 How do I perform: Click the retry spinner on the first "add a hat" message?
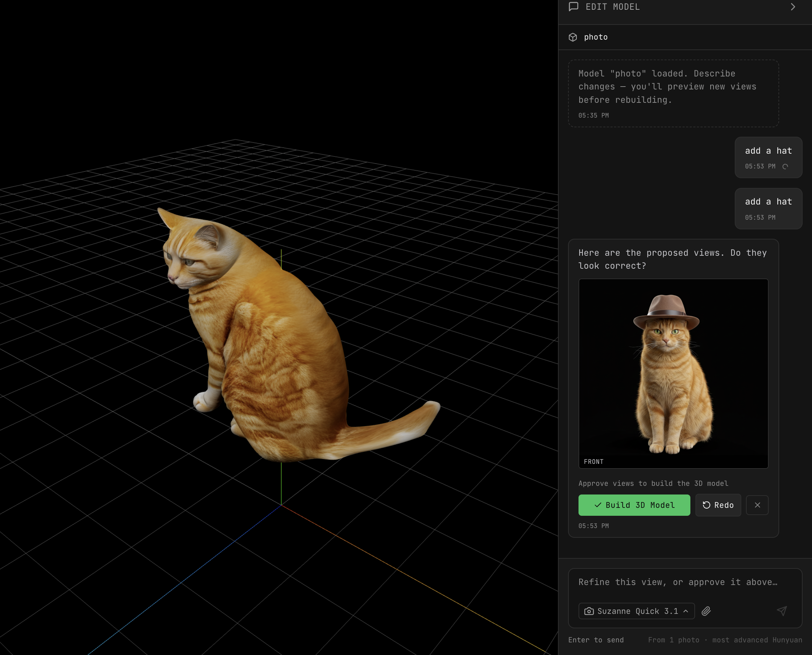[x=786, y=166]
